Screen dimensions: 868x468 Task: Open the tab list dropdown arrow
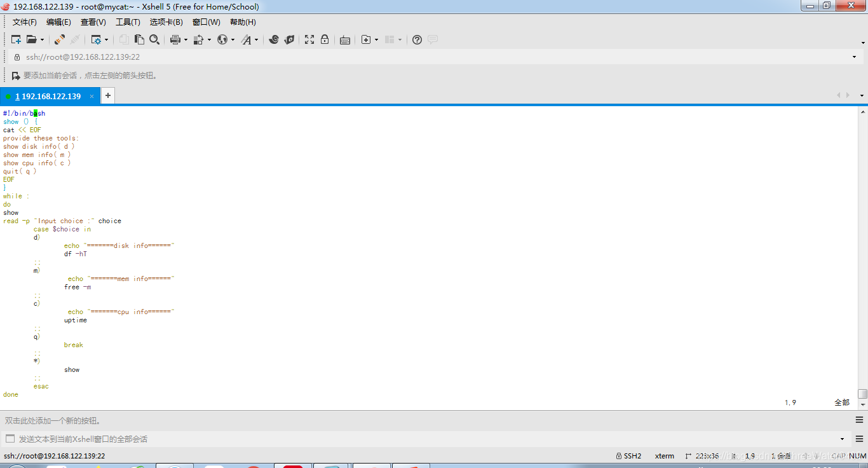point(862,95)
